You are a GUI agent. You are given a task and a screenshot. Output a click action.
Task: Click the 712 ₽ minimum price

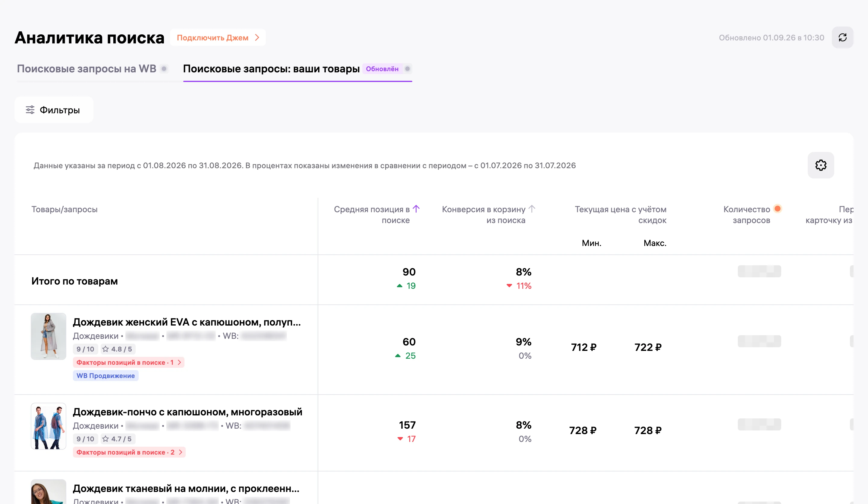pyautogui.click(x=583, y=347)
